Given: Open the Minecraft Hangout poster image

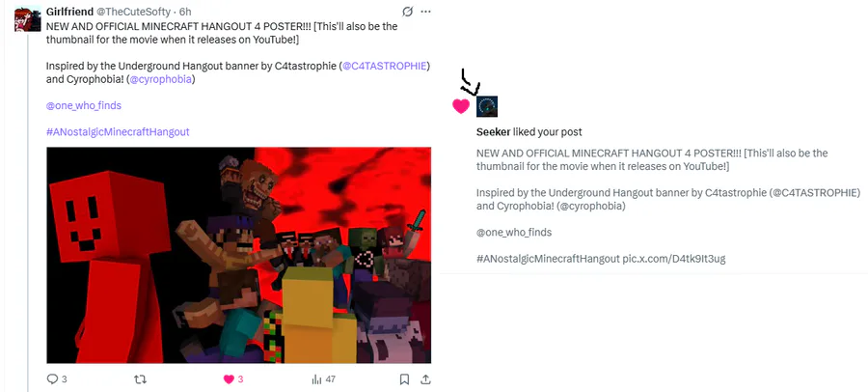Looking at the screenshot, I should [x=238, y=255].
